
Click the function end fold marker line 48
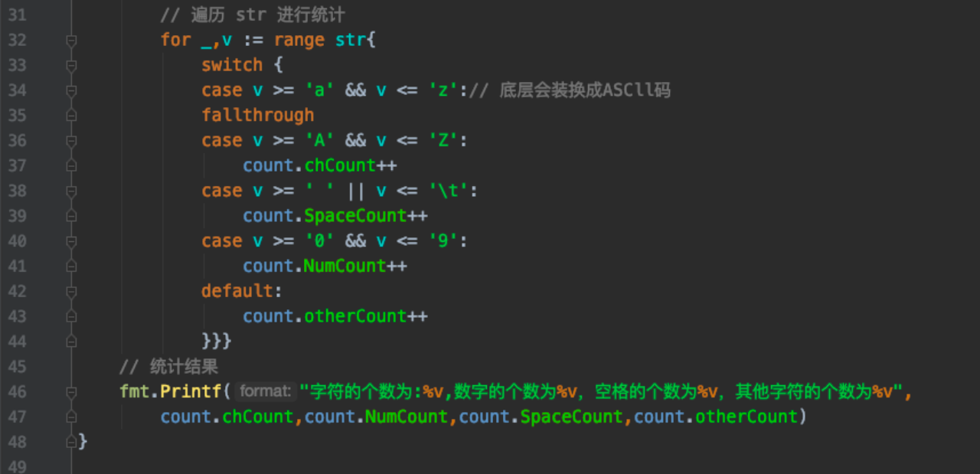[x=71, y=442]
